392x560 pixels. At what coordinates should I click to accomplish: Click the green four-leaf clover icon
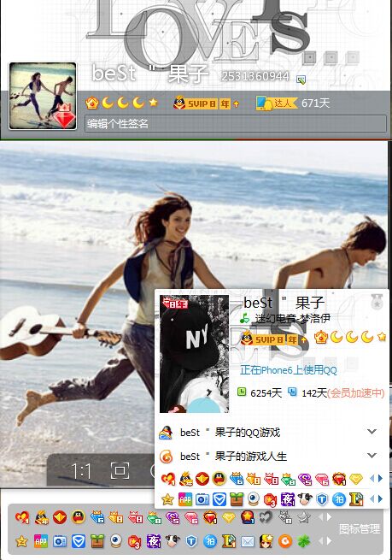click(303, 541)
